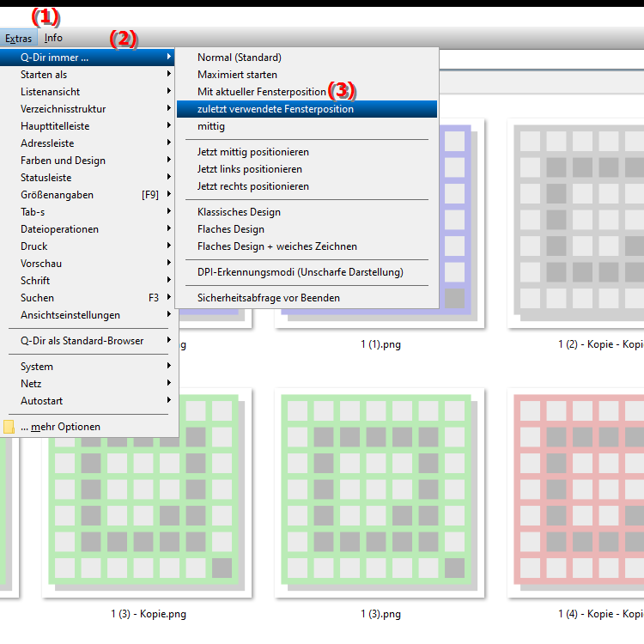Select Flaches Design

coord(307,229)
